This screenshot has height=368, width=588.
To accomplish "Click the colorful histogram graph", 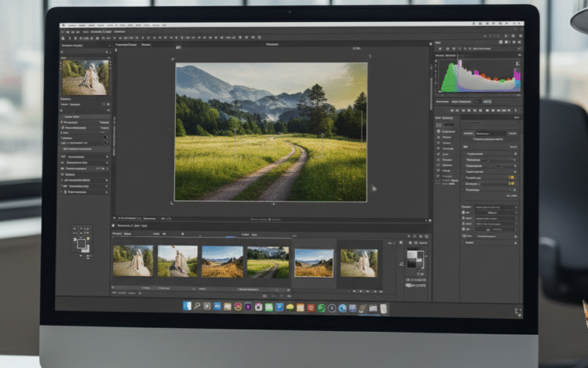I will tap(480, 77).
